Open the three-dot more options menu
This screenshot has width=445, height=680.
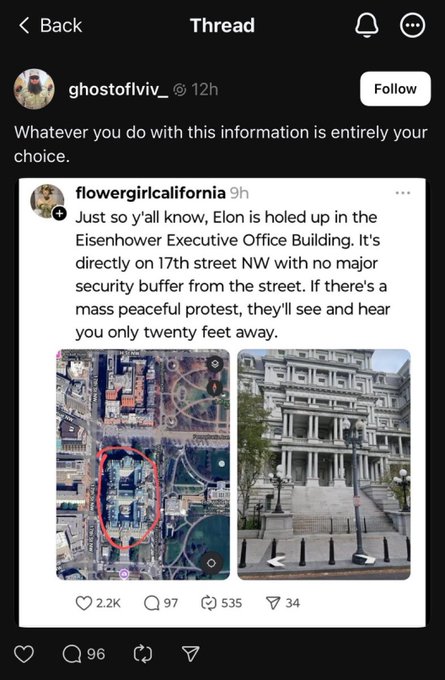(412, 26)
